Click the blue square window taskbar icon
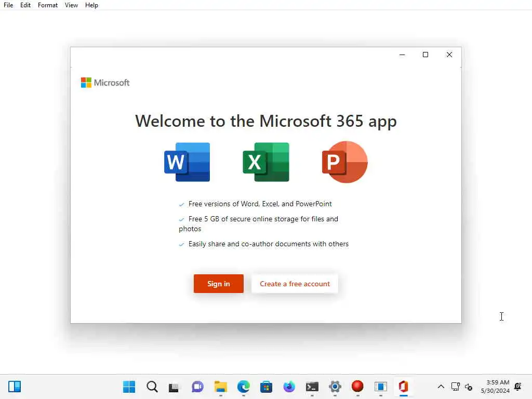The image size is (532, 399). point(381,387)
